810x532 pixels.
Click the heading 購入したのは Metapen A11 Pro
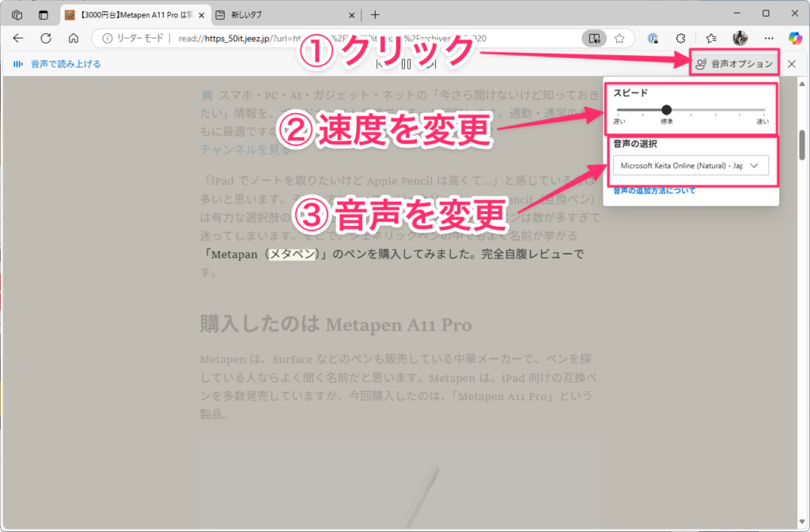[x=335, y=325]
